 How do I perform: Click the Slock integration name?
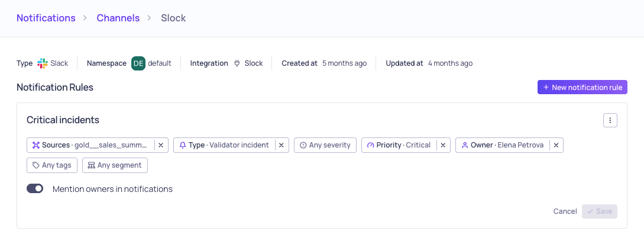coord(254,63)
